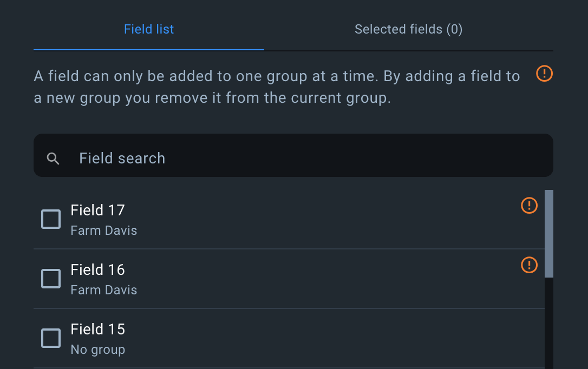The height and width of the screenshot is (369, 588).
Task: Select the Field 17 list entry
Action: (271, 219)
